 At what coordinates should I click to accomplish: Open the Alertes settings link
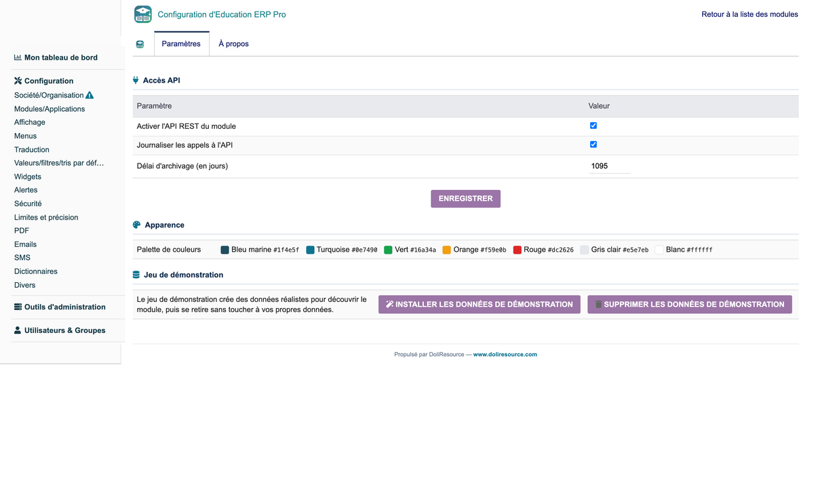26,190
